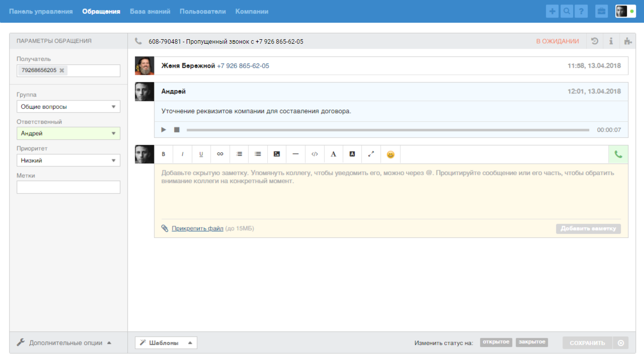The width and height of the screenshot is (644, 362).
Task: Toggle bold formatting in the note editor
Action: click(x=164, y=154)
